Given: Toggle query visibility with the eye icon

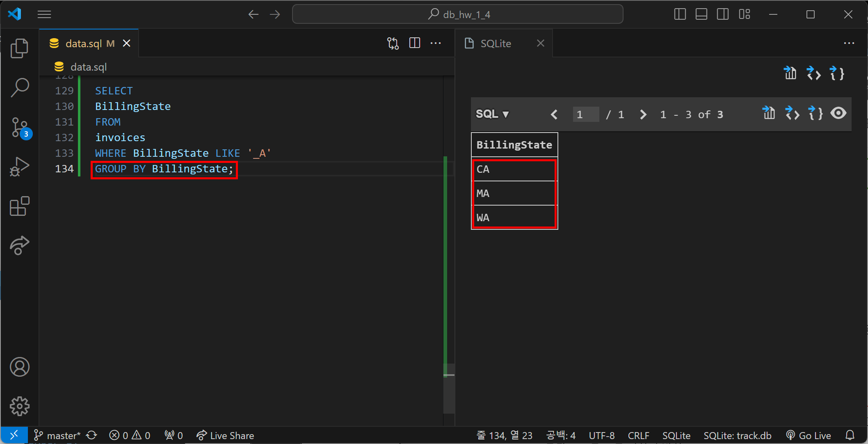Looking at the screenshot, I should click(x=838, y=113).
